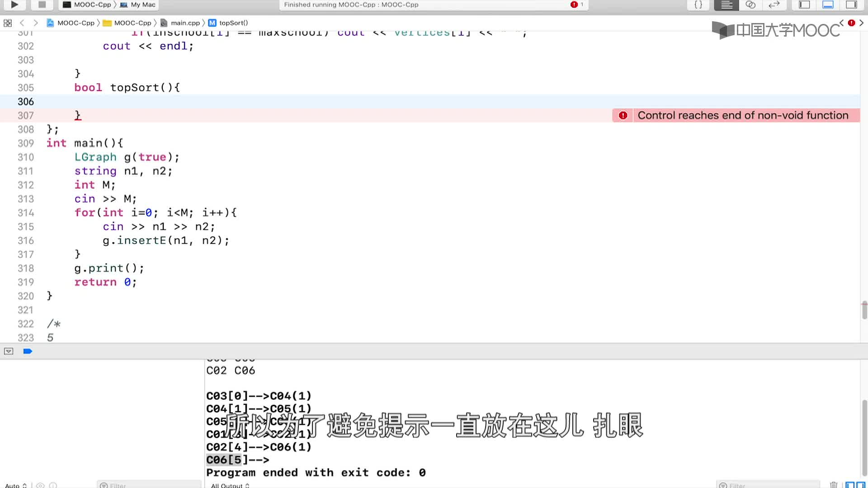The width and height of the screenshot is (868, 488).
Task: Click the 'return 0;' statement
Action: [x=105, y=282]
